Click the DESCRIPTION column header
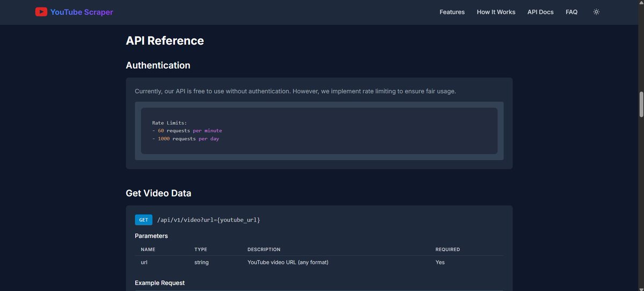 coord(264,250)
